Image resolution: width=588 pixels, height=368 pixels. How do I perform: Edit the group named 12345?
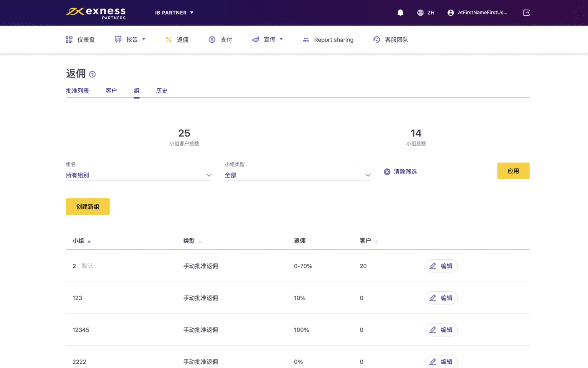(x=441, y=330)
